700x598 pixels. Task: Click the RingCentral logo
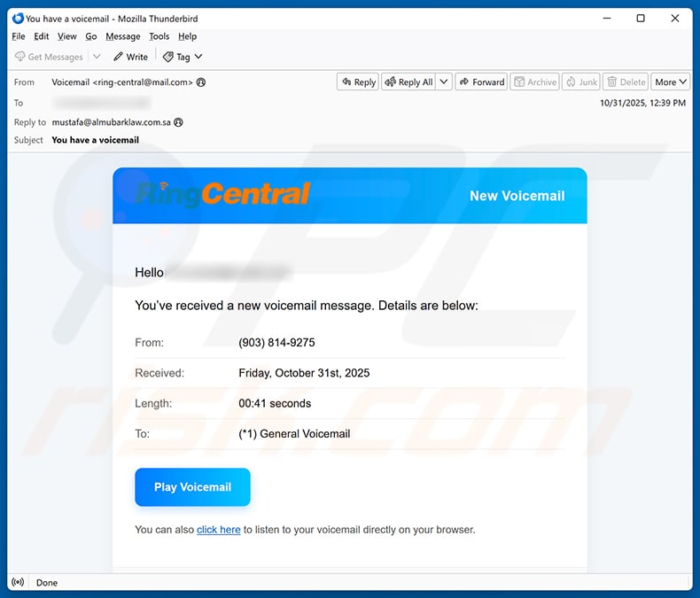222,195
